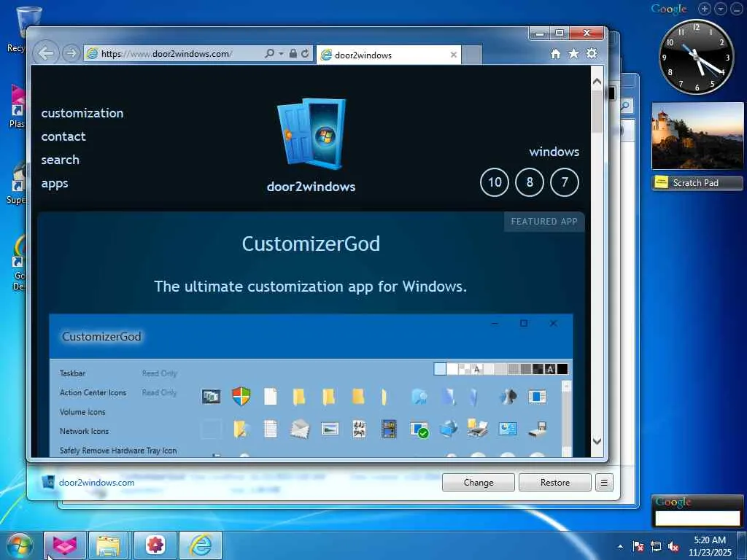This screenshot has height=560, width=747.
Task: Click the CustomizerGod featured app heading
Action: point(311,244)
